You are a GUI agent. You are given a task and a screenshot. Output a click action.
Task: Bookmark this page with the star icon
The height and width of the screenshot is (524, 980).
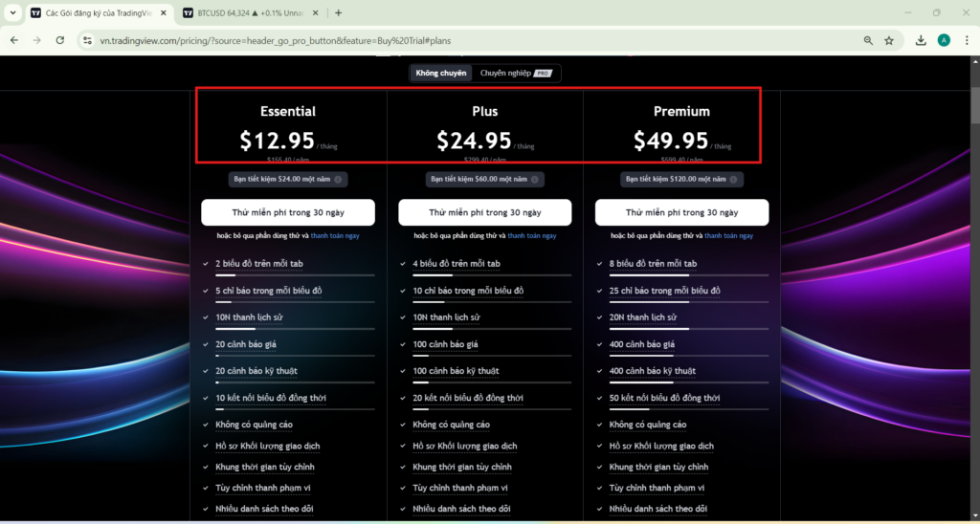click(x=889, y=40)
